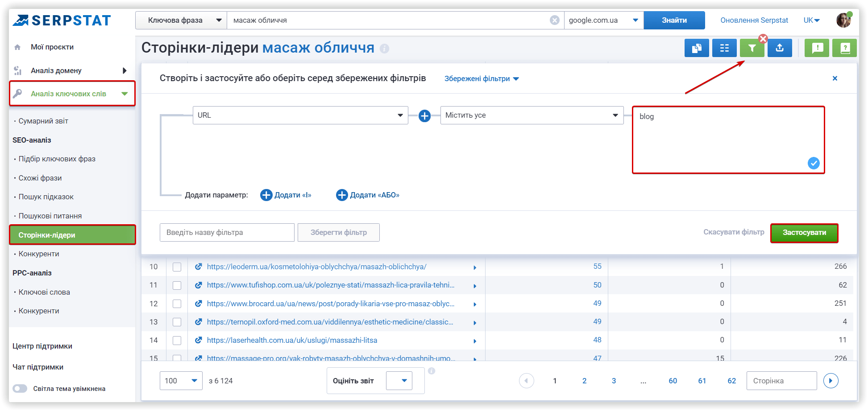The image size is (868, 411).
Task: Open the google.com.ua database dropdown
Action: [604, 20]
